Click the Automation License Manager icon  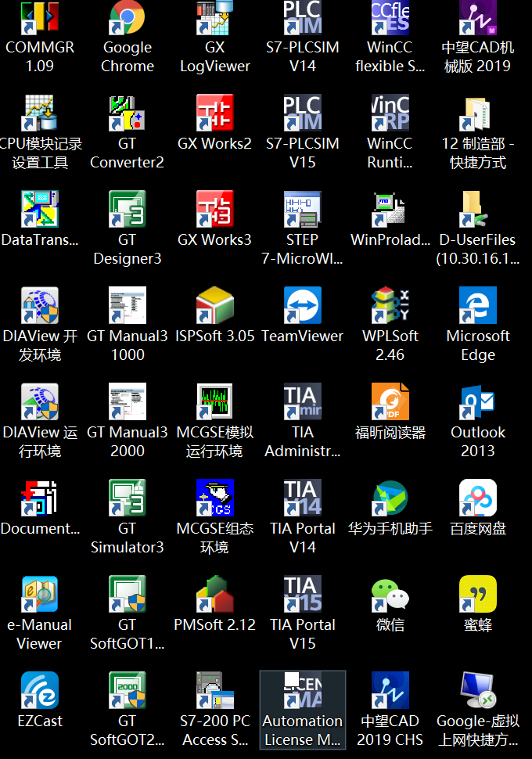(302, 691)
